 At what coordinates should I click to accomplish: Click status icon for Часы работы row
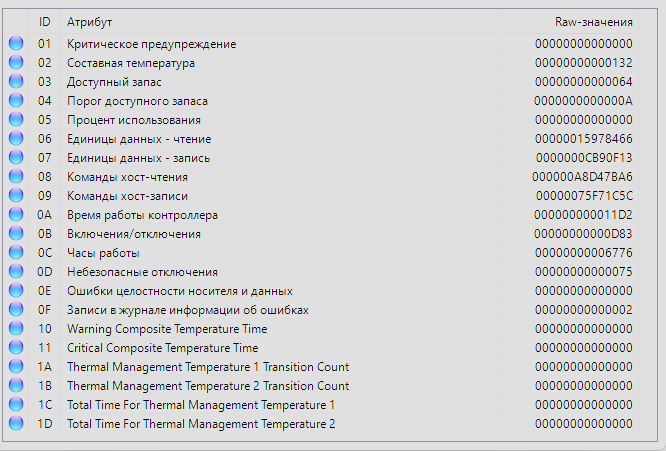coord(16,252)
